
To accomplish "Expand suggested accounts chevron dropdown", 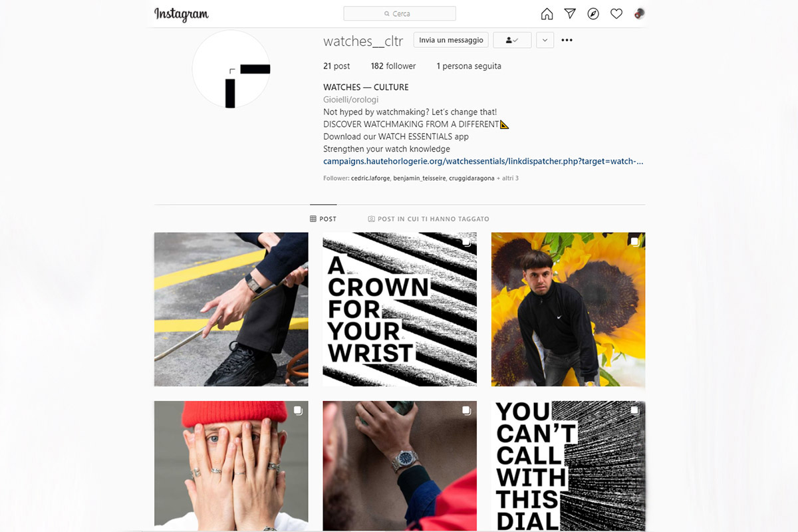I will point(545,40).
